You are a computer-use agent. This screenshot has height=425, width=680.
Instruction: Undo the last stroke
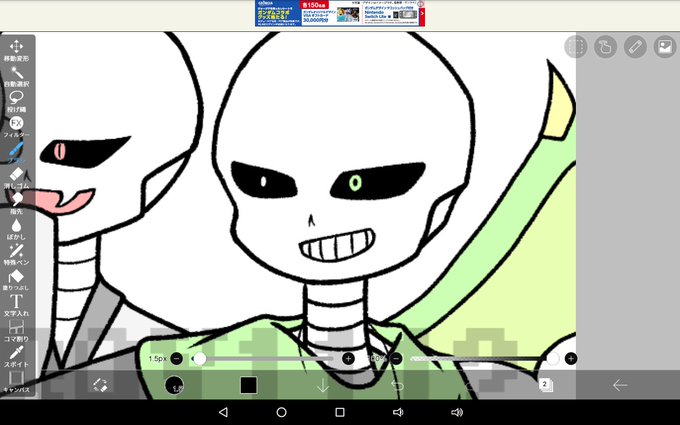397,385
